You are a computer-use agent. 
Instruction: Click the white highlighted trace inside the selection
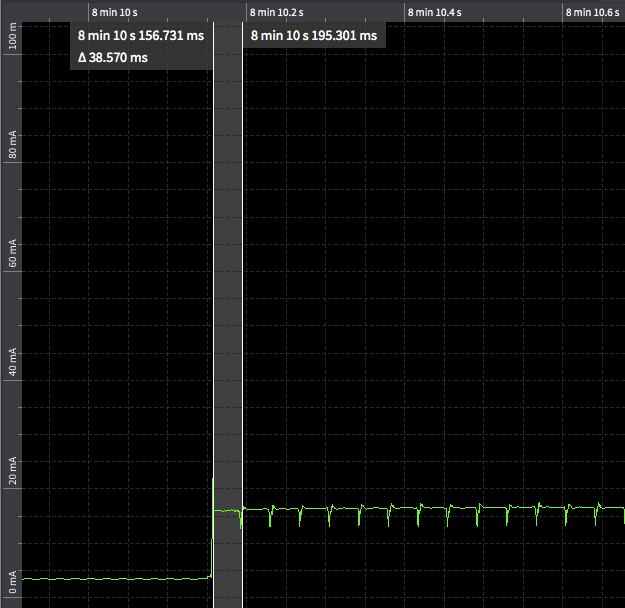(228, 510)
